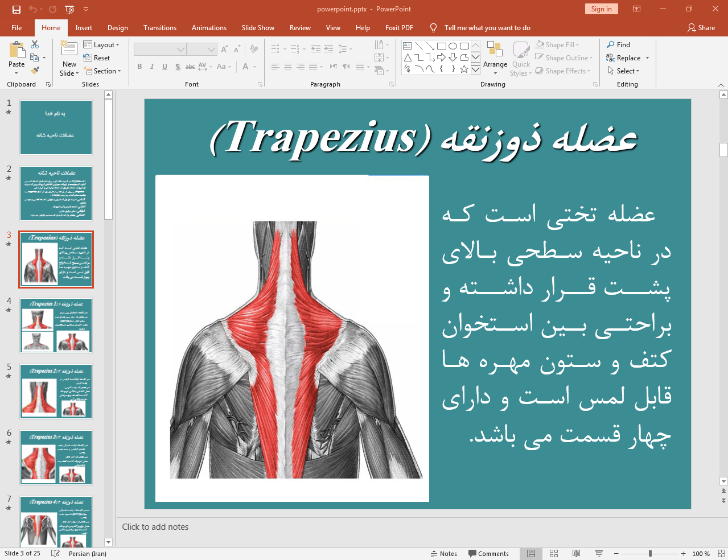Click the zoom slider handle

coord(650,554)
